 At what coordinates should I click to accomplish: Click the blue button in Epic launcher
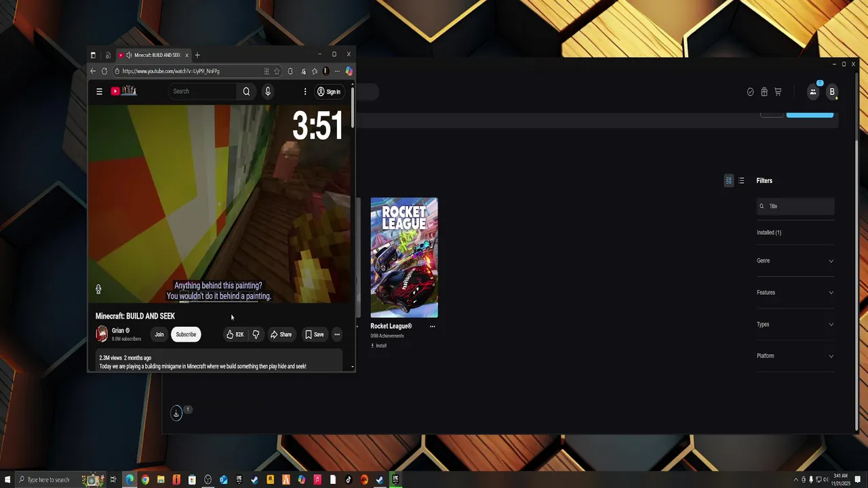(810, 114)
